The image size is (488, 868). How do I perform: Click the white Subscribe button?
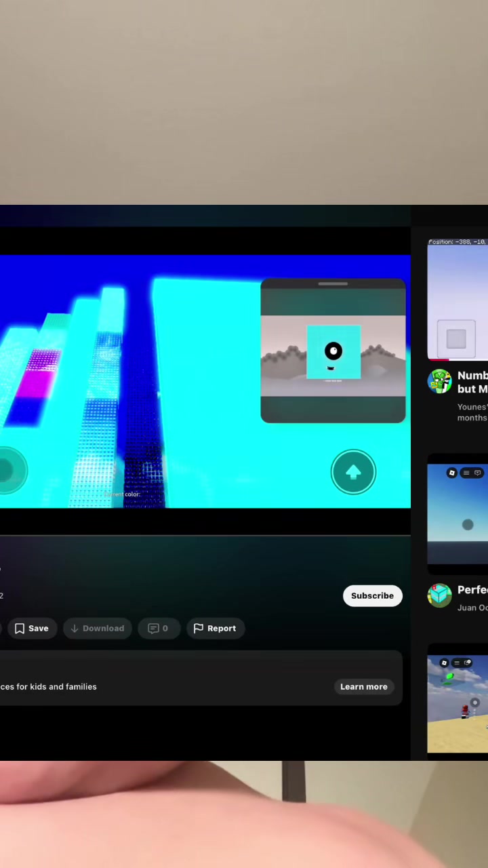point(372,595)
